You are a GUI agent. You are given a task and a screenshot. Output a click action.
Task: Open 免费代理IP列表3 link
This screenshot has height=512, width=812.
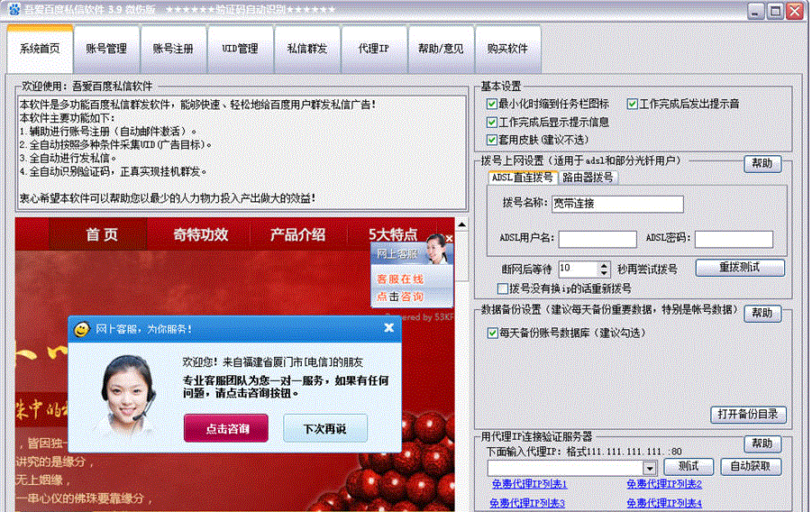click(x=527, y=503)
